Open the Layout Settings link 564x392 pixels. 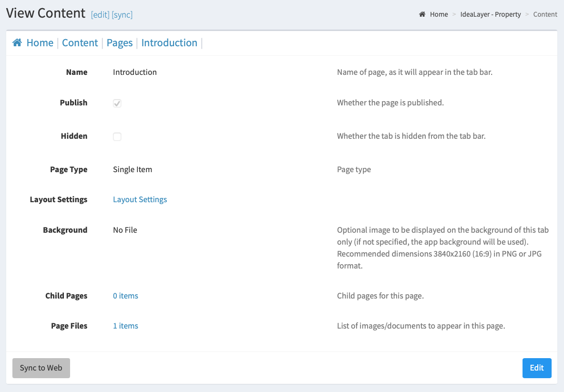point(140,200)
